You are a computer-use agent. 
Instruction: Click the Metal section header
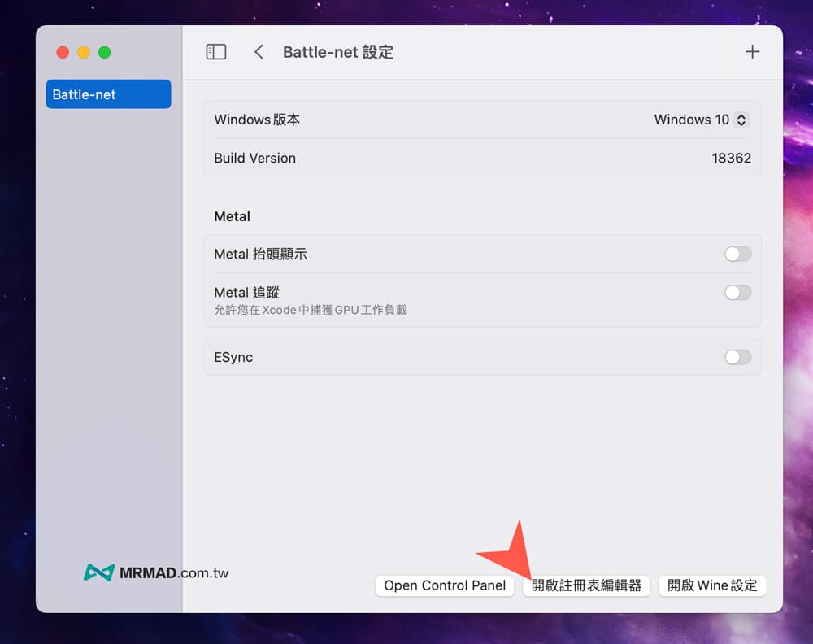pos(232,216)
